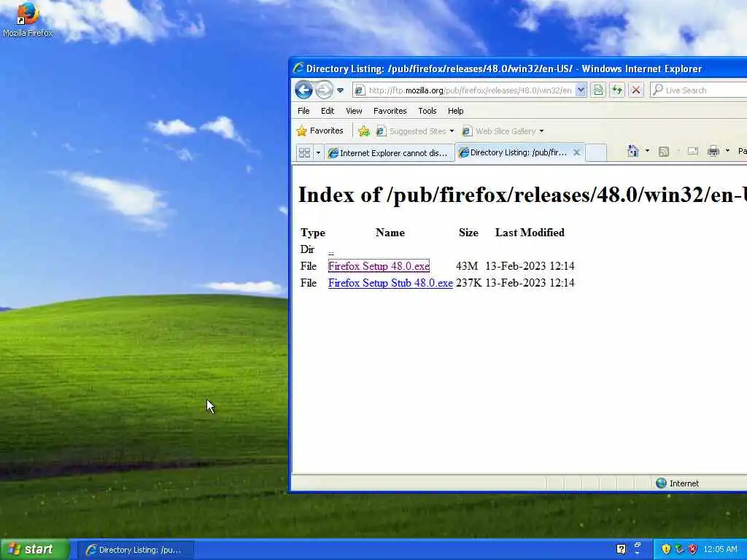
Task: Click the 'Name' column header
Action: (390, 233)
